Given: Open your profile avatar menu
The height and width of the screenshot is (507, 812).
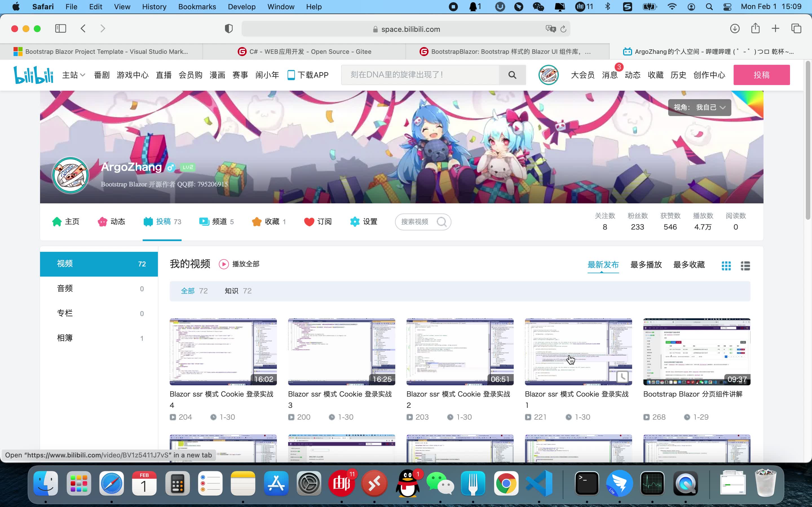Looking at the screenshot, I should (x=548, y=75).
